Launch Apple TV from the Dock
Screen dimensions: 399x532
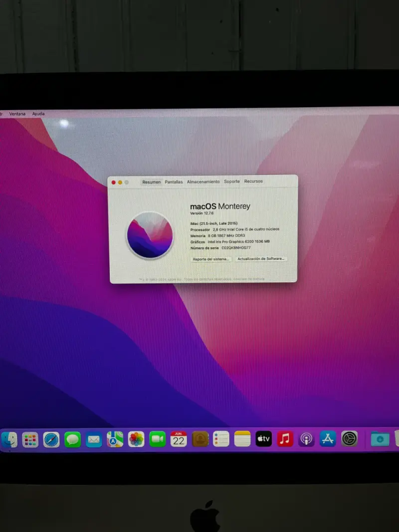click(264, 439)
